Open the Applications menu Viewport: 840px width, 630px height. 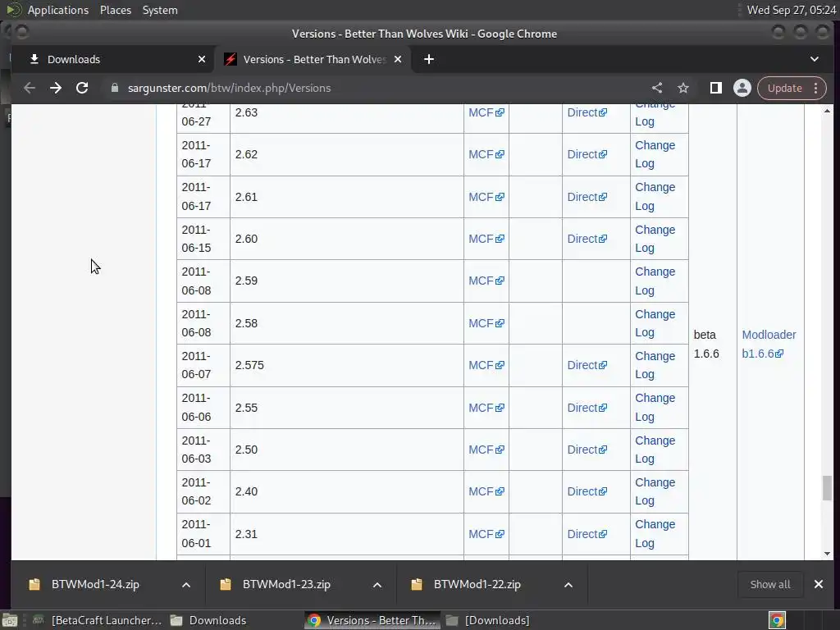click(x=58, y=10)
